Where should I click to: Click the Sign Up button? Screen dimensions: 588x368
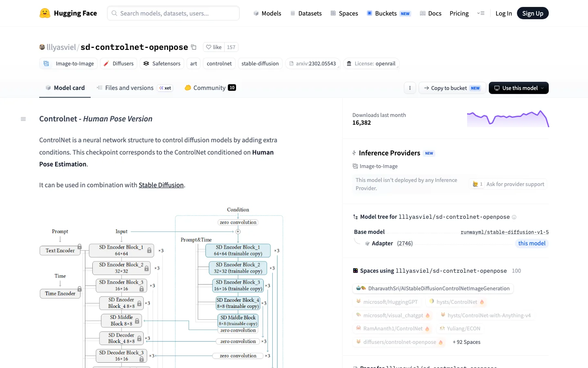click(x=533, y=13)
